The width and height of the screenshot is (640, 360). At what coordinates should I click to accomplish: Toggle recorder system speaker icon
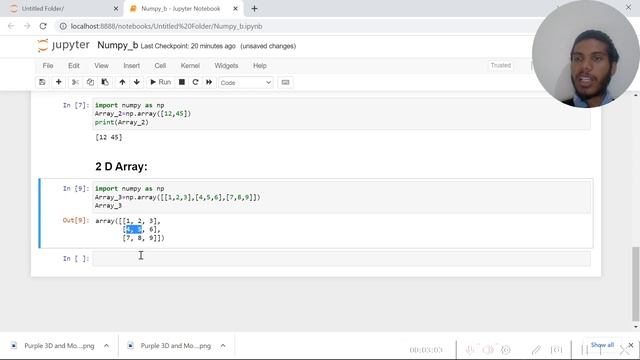[488, 350]
